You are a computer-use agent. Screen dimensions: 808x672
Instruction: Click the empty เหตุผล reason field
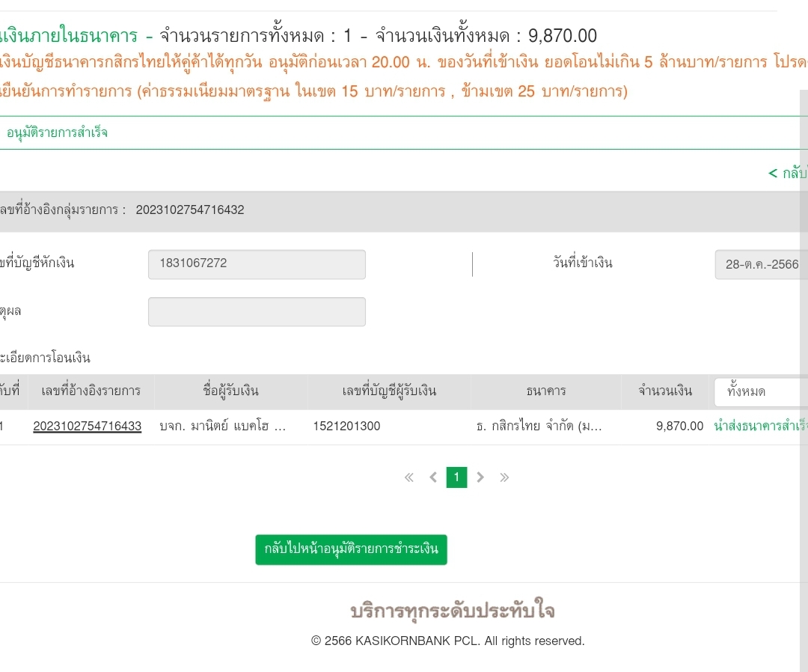point(257,311)
